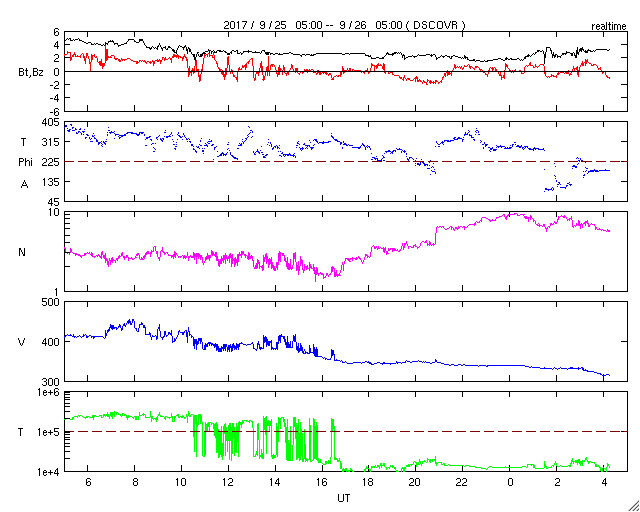The height and width of the screenshot is (512, 640).
Task: Select the 6 hour tick on time axis
Action: pyautogui.click(x=88, y=482)
